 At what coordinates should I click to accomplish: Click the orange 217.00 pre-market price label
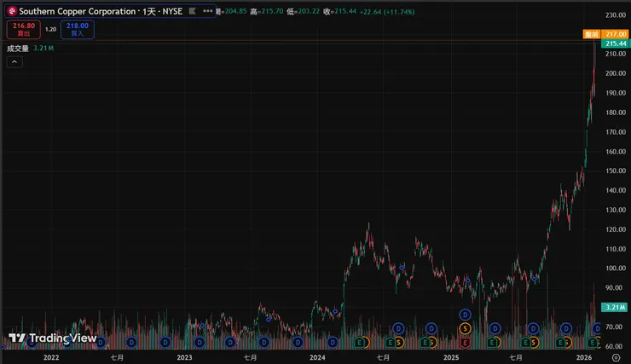click(616, 34)
